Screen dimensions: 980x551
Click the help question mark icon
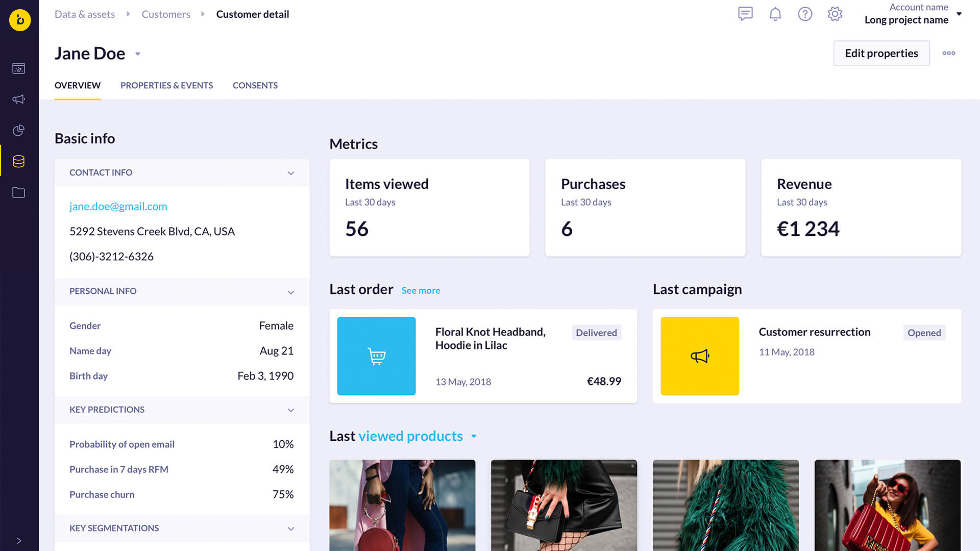[805, 13]
